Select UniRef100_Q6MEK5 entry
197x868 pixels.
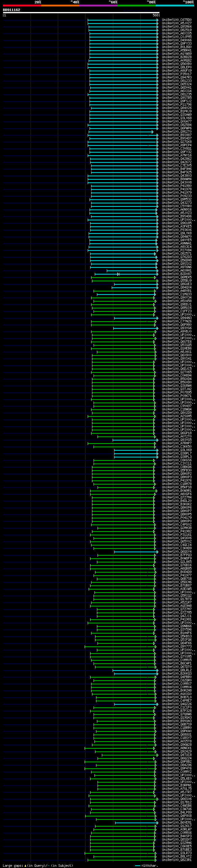click(x=177, y=277)
